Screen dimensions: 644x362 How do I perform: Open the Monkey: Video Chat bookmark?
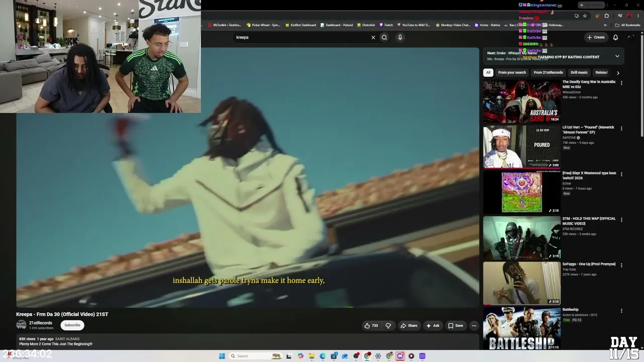453,25
